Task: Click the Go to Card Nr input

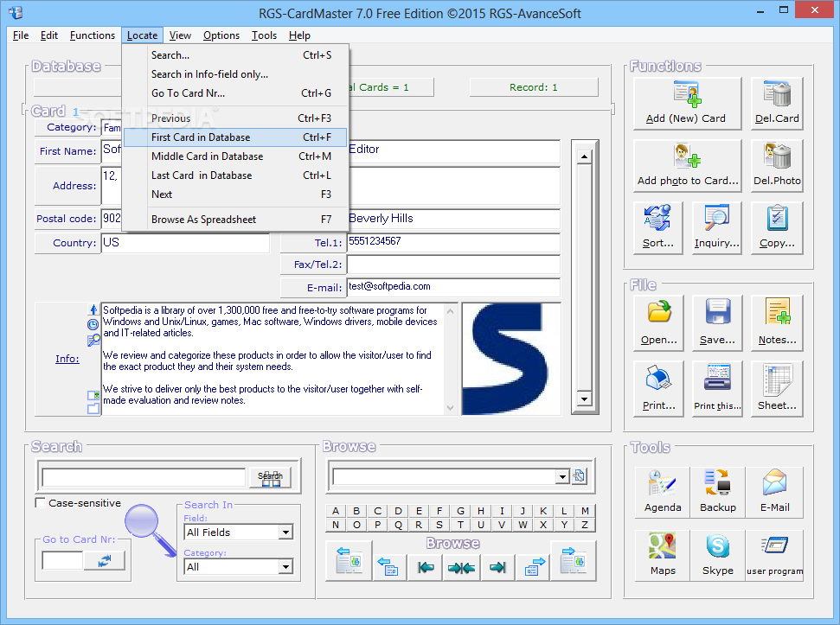Action: click(x=62, y=560)
